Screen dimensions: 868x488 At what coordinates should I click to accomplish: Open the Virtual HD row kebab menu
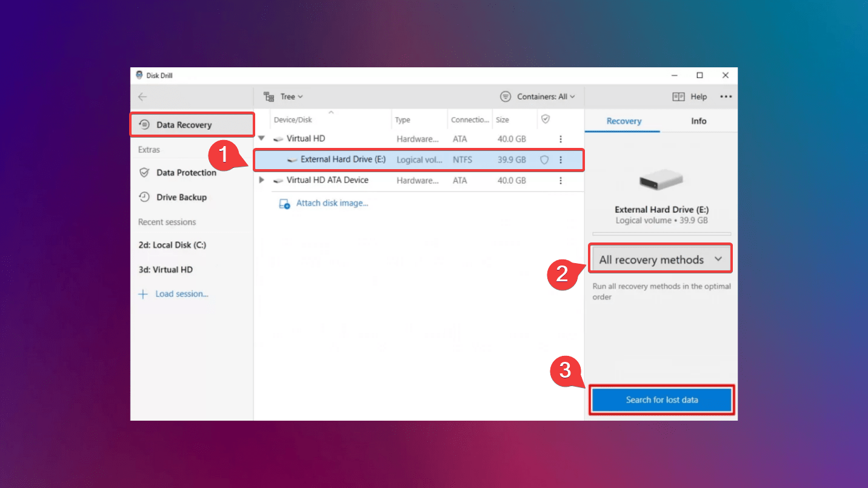pos(561,139)
